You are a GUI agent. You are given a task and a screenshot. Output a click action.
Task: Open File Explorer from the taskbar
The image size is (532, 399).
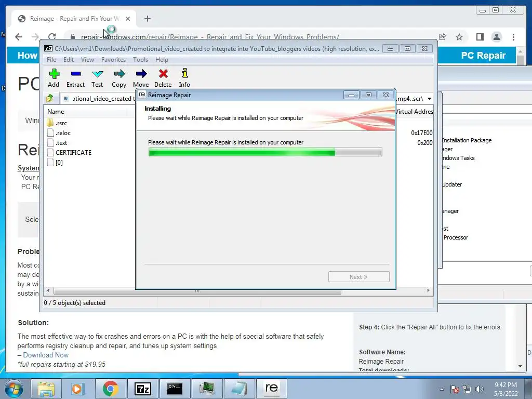point(46,389)
